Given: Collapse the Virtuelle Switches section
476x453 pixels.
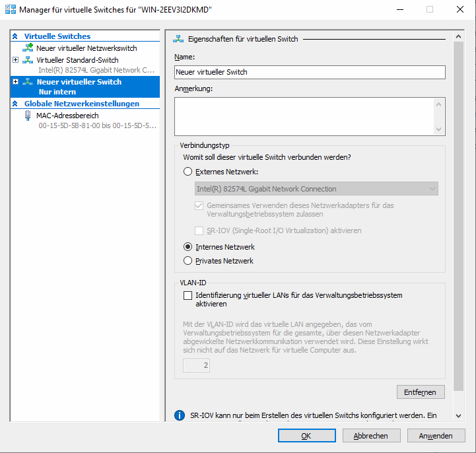Looking at the screenshot, I should (15, 36).
